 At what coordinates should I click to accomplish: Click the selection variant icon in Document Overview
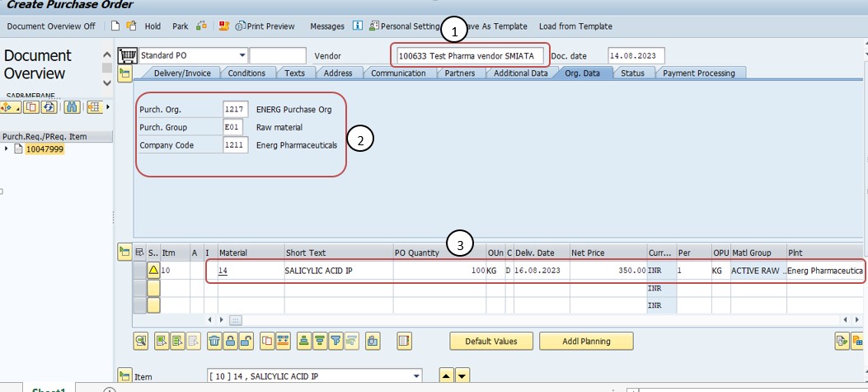tap(11, 107)
